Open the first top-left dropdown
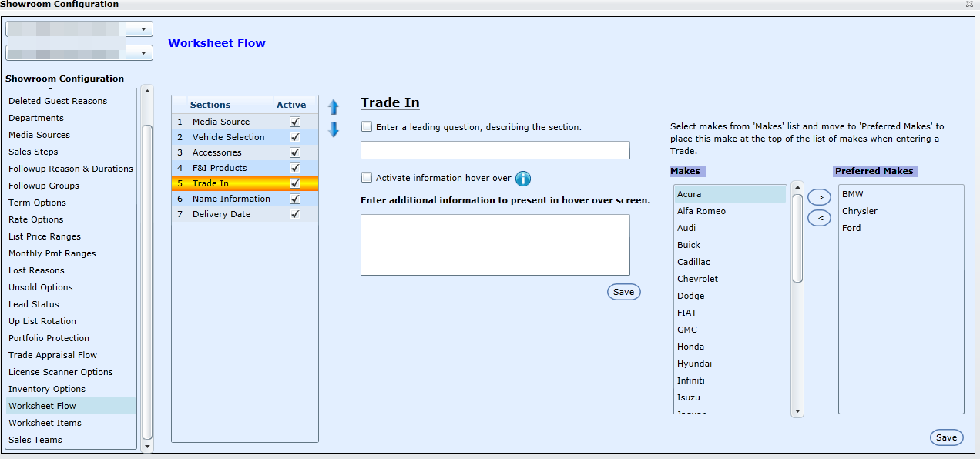 pyautogui.click(x=144, y=29)
